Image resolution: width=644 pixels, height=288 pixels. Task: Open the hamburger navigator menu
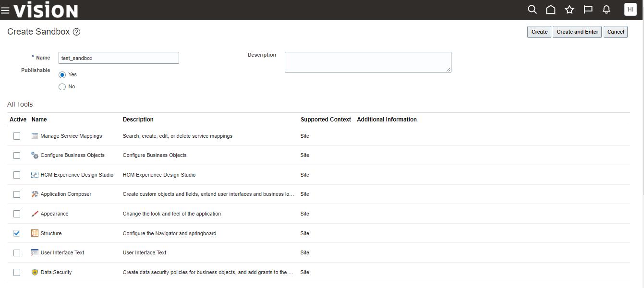[5, 11]
